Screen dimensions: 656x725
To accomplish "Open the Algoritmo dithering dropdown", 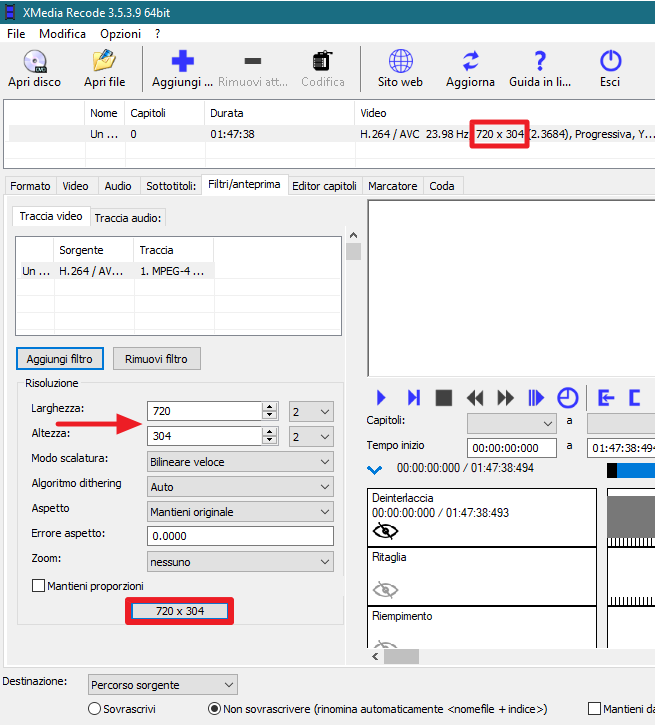I will pyautogui.click(x=240, y=486).
